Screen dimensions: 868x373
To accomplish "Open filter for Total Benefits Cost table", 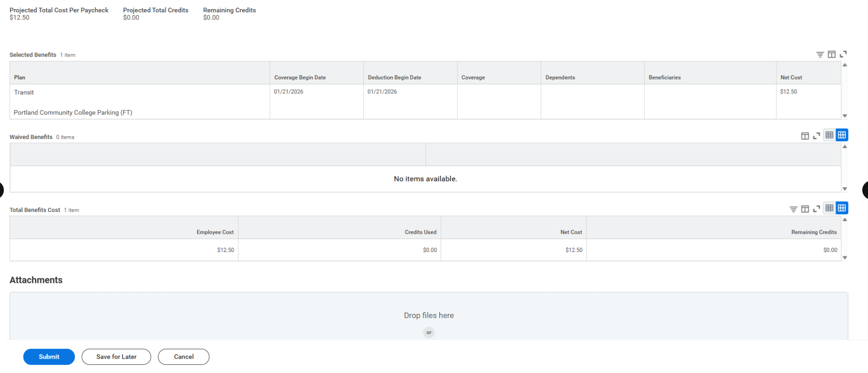I will [794, 209].
